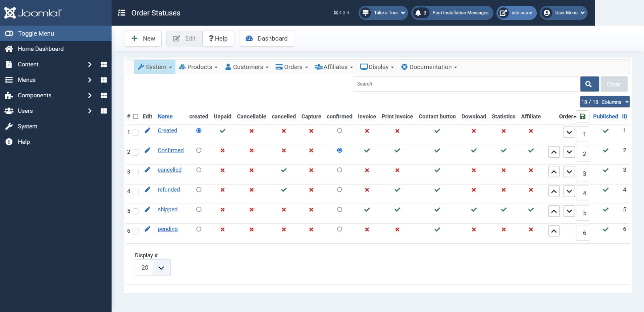Screen dimensions: 644x312
Task: Open notifications bell for Post Installation Messages
Action: 418,13
